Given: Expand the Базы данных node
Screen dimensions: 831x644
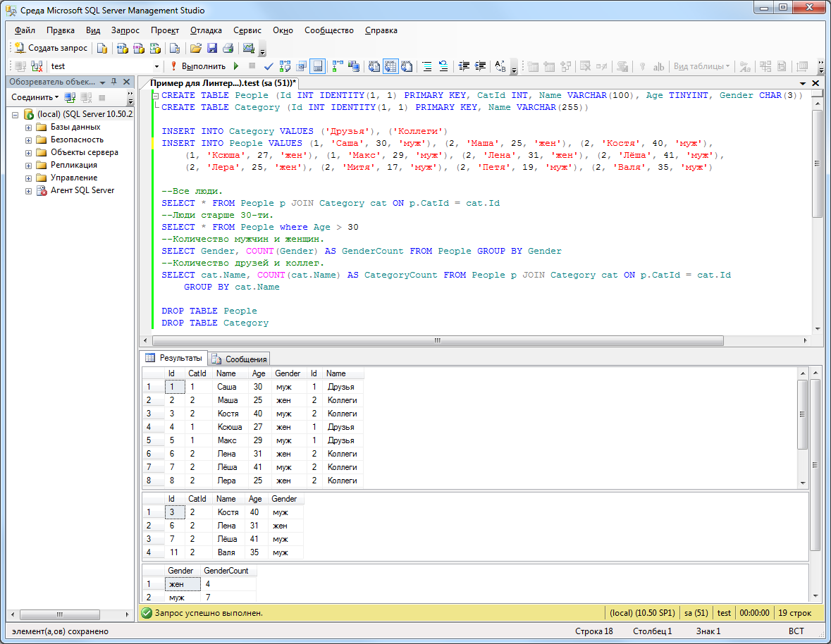Looking at the screenshot, I should click(x=29, y=128).
